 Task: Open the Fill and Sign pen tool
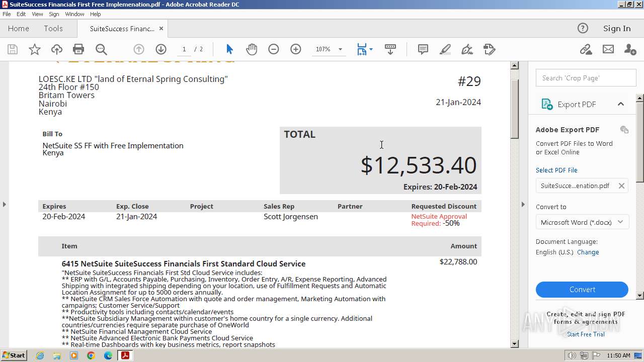[x=467, y=49]
